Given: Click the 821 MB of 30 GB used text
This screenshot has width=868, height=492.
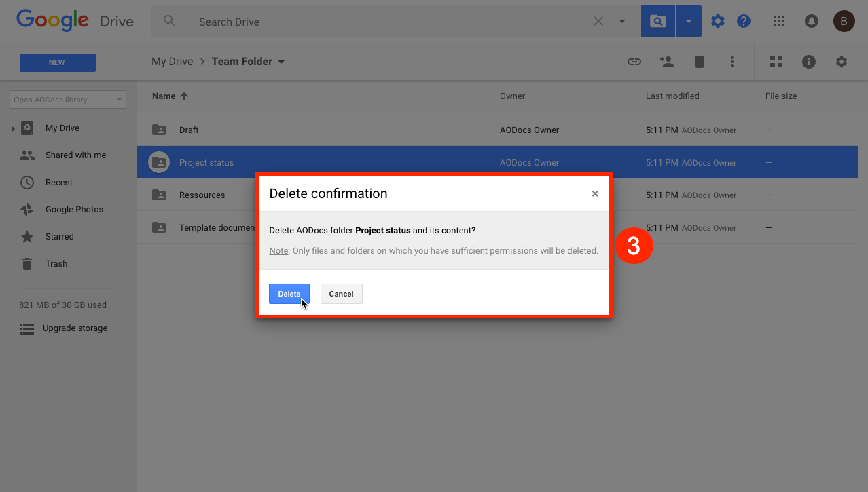Looking at the screenshot, I should [x=62, y=305].
